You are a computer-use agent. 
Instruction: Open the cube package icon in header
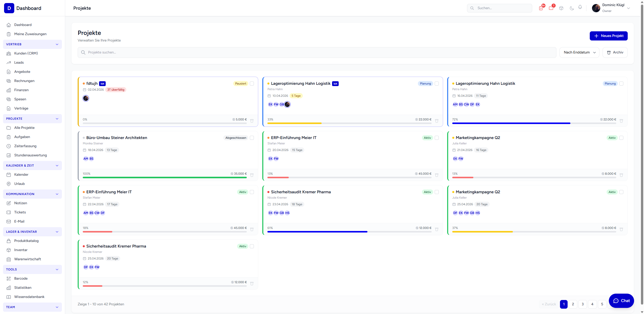561,8
